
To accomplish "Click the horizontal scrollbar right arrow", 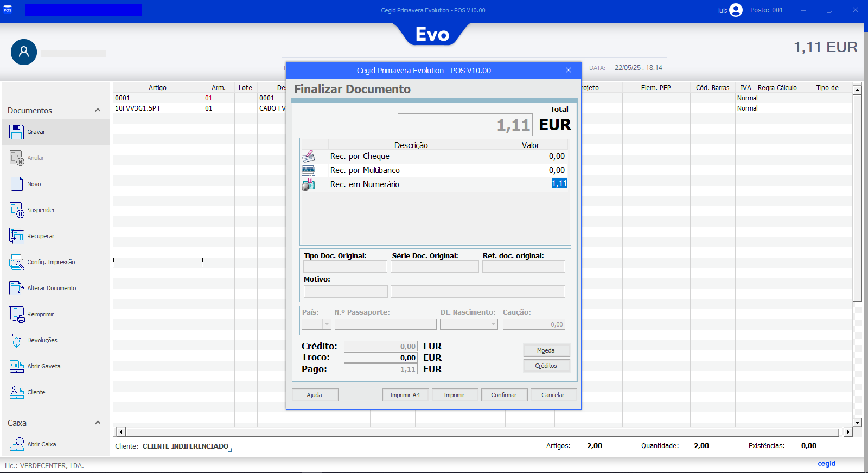I will [848, 432].
